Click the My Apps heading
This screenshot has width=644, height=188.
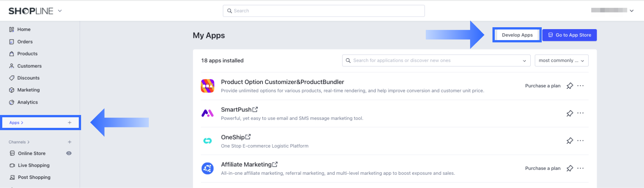coord(209,36)
